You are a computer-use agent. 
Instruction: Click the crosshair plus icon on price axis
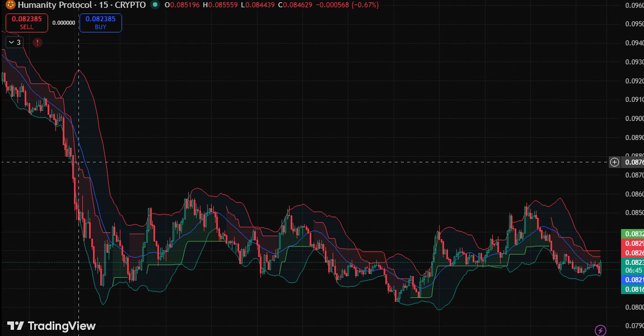614,162
